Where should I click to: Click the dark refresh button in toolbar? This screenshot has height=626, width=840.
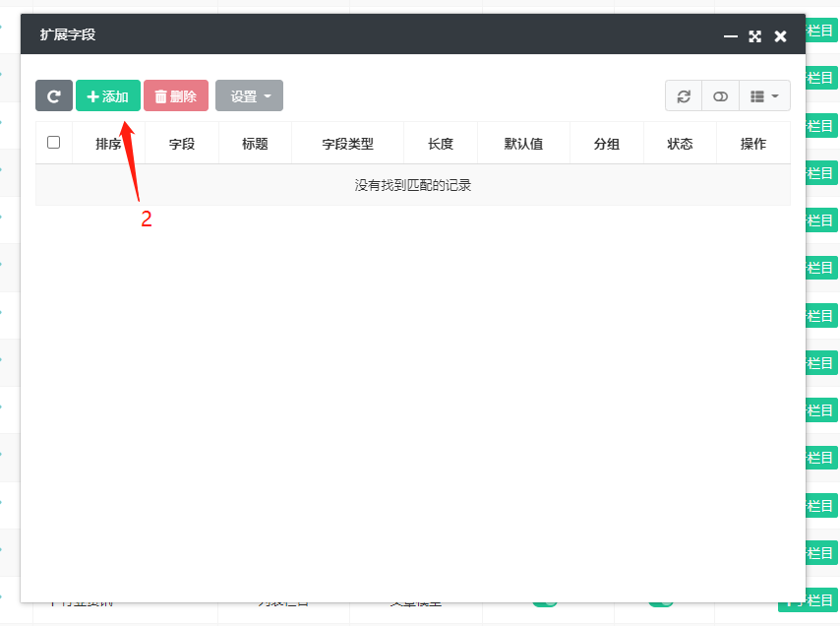[x=53, y=95]
